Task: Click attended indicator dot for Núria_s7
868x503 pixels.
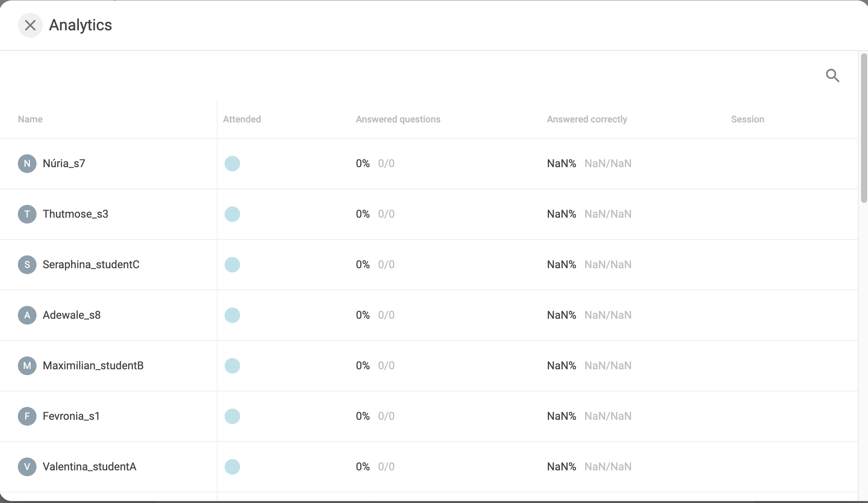Action: click(232, 164)
